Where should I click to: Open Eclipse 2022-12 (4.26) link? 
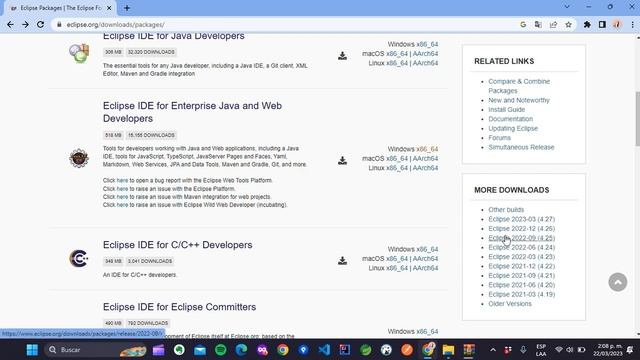click(522, 228)
